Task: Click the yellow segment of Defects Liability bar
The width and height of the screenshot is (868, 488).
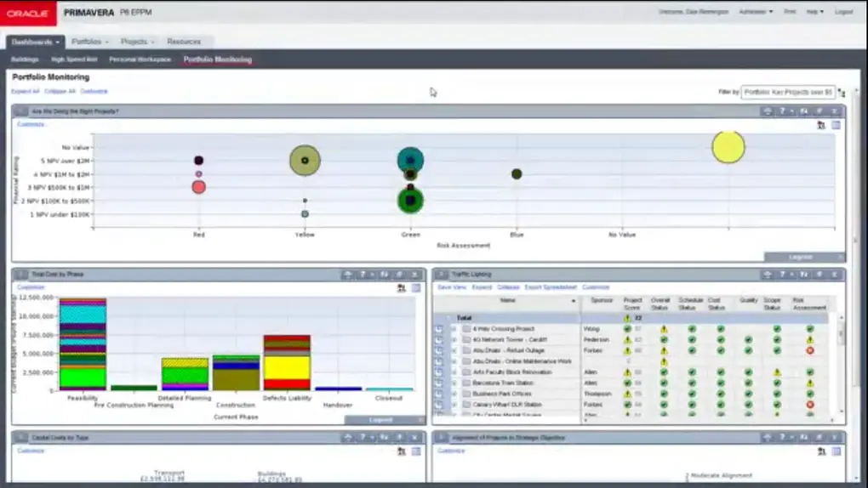Action: pyautogui.click(x=287, y=368)
